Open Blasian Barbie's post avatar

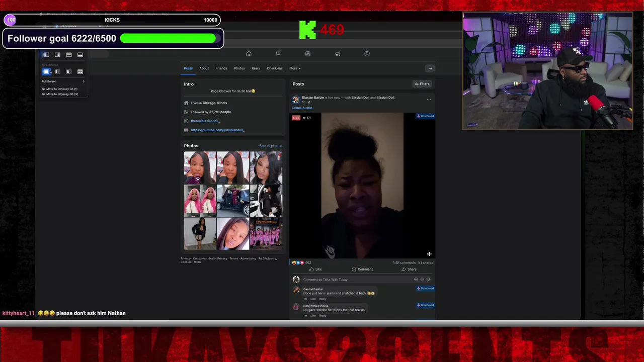click(x=296, y=100)
